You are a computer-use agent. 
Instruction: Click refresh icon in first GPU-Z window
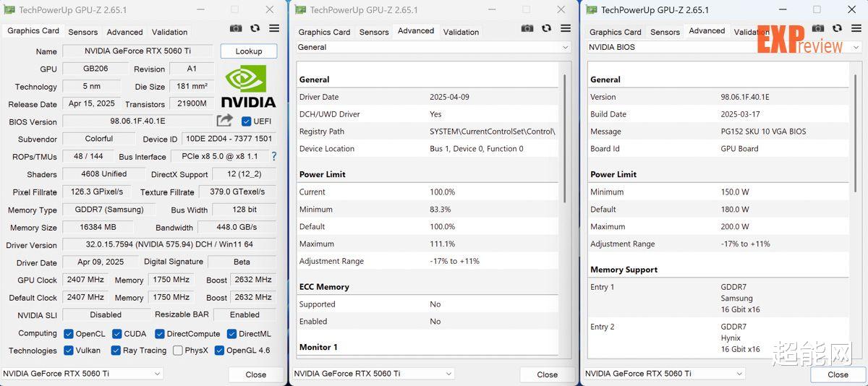click(255, 28)
